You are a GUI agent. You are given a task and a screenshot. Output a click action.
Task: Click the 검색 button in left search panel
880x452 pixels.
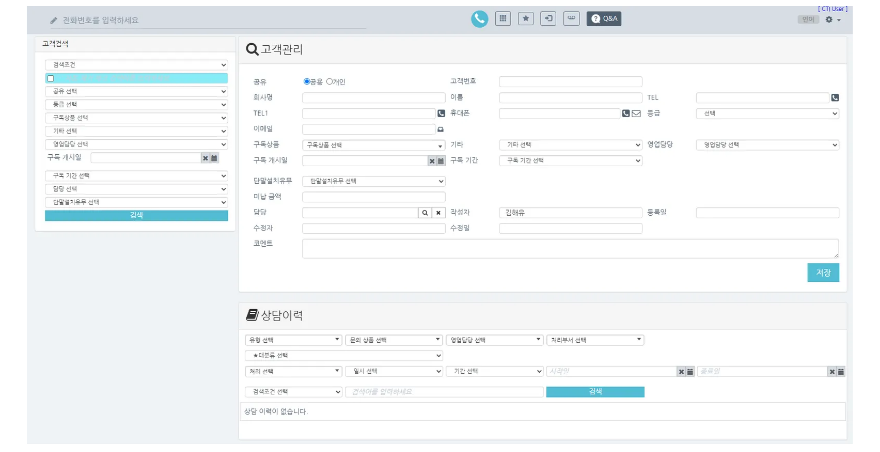tap(137, 215)
